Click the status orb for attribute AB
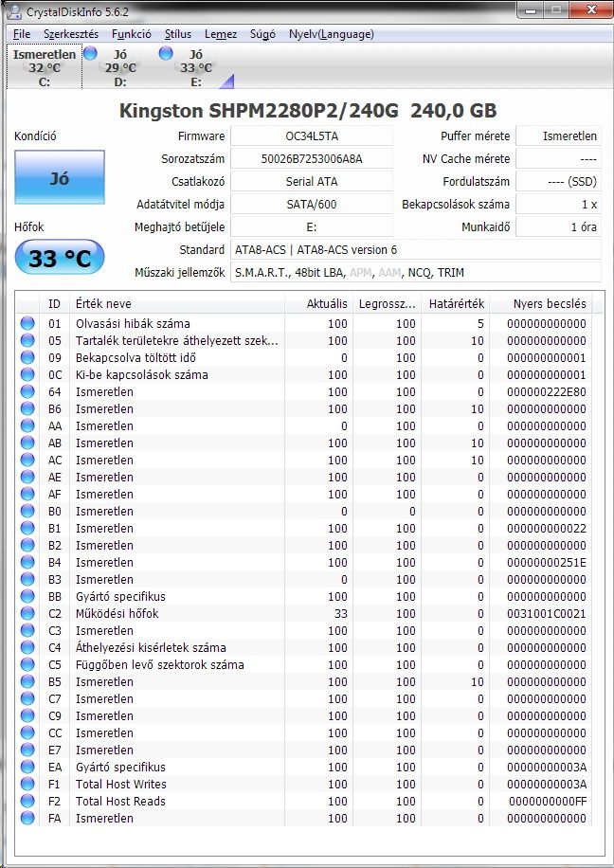 27,443
